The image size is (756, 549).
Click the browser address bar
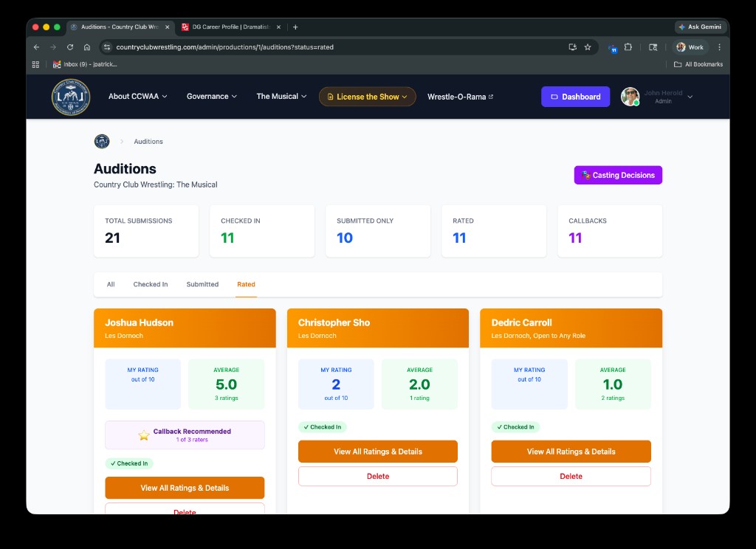point(295,46)
